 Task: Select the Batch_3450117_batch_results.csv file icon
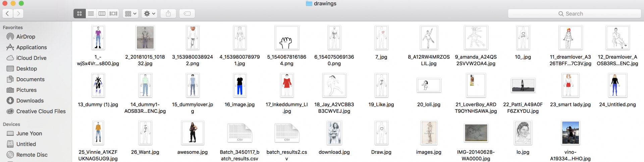[x=240, y=133]
